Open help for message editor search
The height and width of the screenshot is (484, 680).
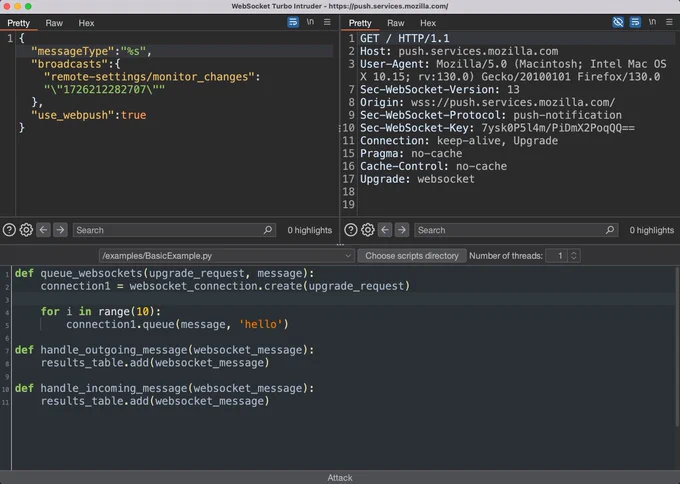pyautogui.click(x=9, y=230)
